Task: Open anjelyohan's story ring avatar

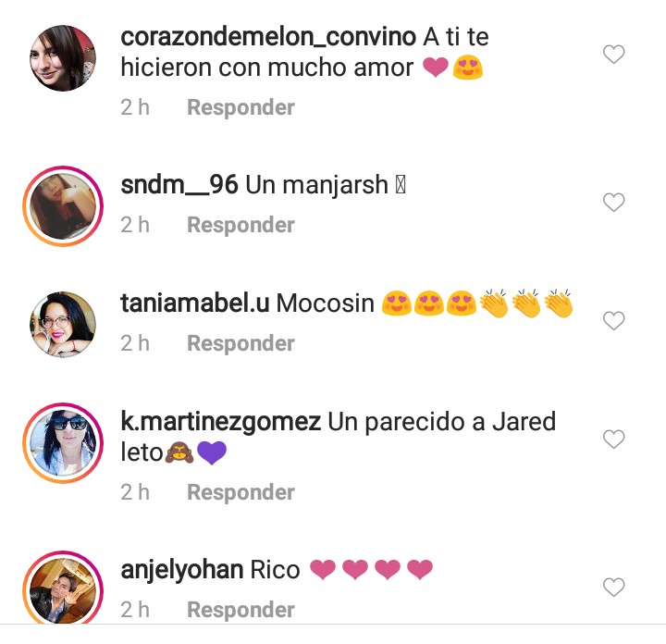Action: tap(63, 588)
